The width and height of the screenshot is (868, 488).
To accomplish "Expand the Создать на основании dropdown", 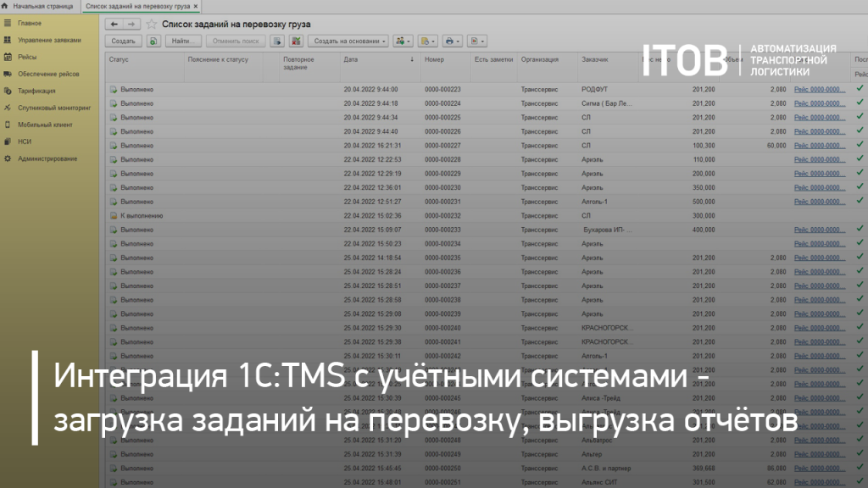I will (x=348, y=41).
